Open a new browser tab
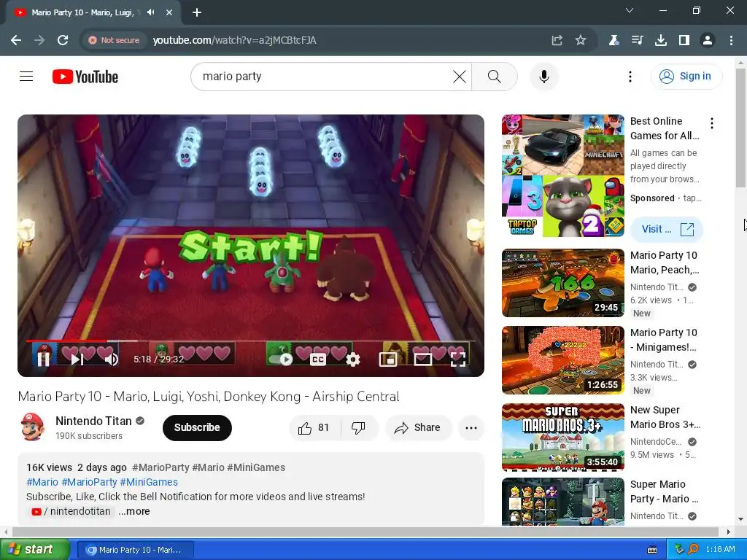The width and height of the screenshot is (747, 560). [197, 12]
